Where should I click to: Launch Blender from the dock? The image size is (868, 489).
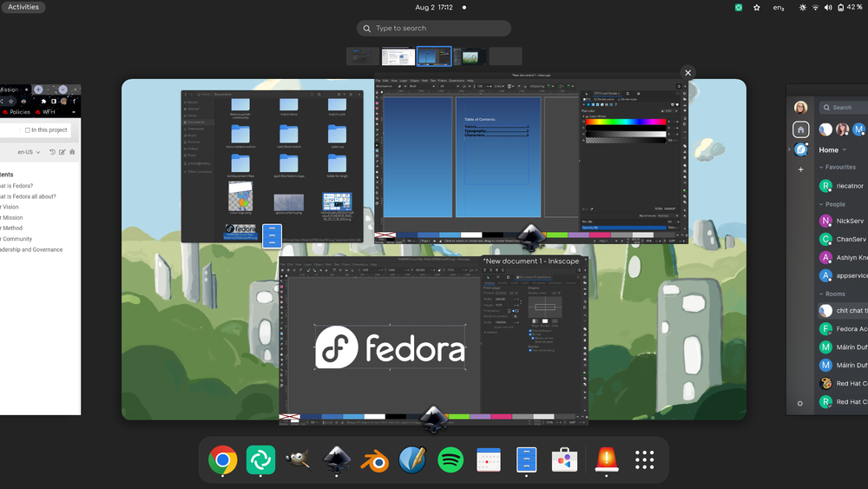click(x=375, y=460)
